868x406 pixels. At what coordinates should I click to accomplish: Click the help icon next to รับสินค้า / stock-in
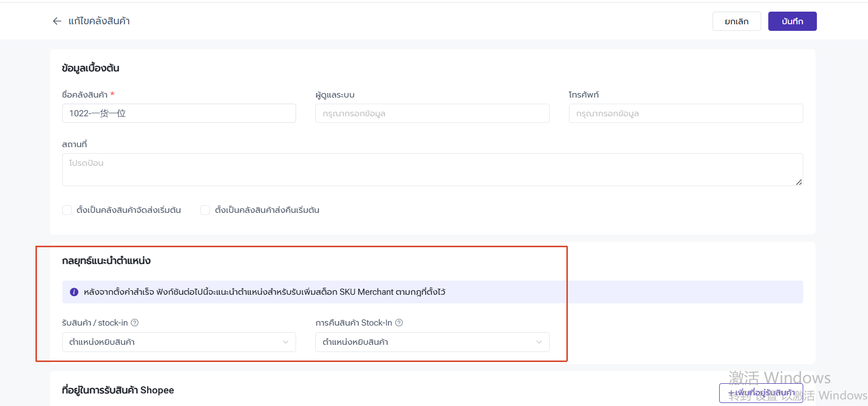click(x=135, y=323)
